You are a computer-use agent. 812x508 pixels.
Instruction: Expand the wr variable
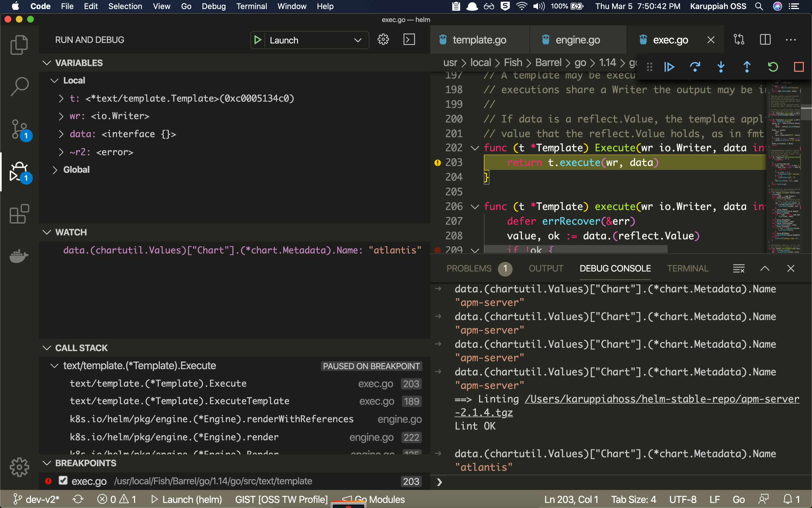61,116
